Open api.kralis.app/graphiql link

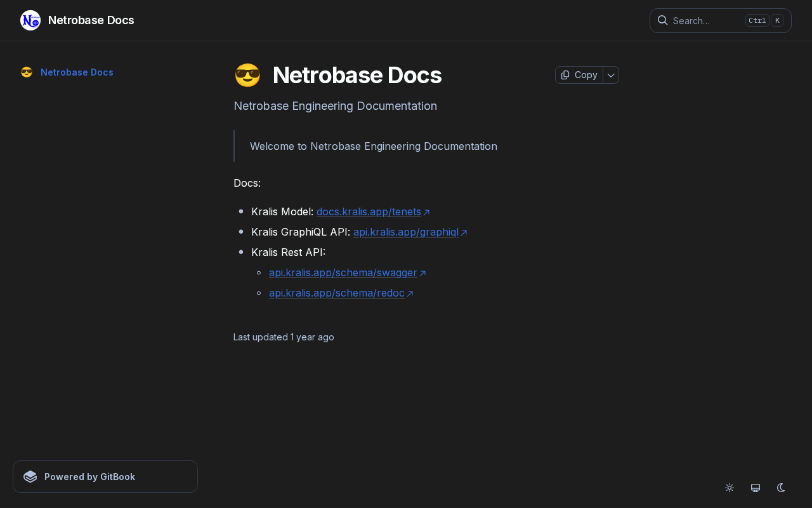click(x=406, y=232)
